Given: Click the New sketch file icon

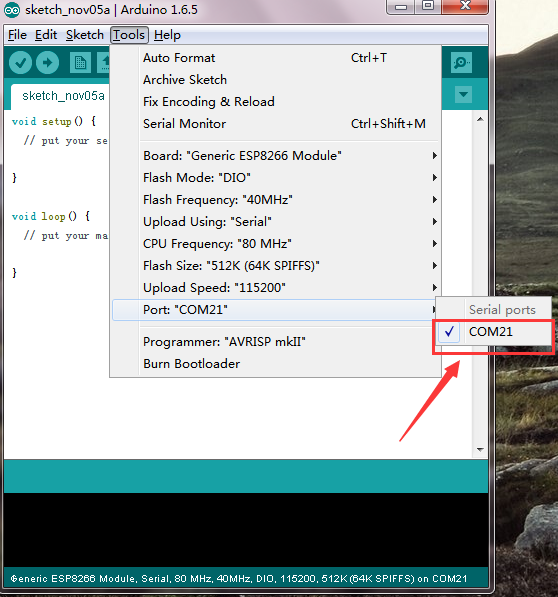Looking at the screenshot, I should [x=80, y=62].
